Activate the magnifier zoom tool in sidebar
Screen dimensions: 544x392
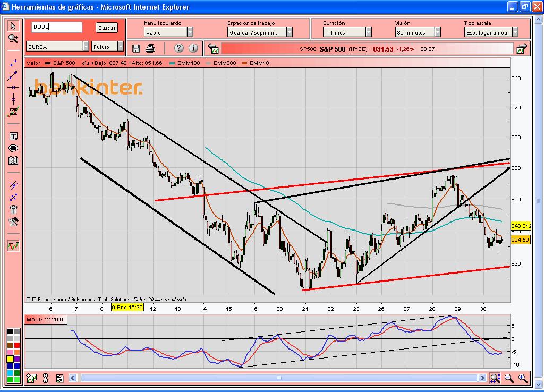[13, 38]
